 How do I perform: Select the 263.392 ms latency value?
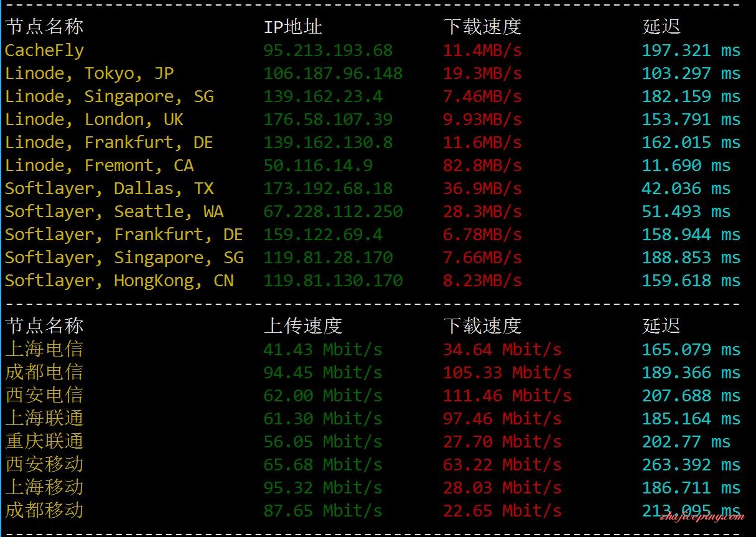click(691, 465)
